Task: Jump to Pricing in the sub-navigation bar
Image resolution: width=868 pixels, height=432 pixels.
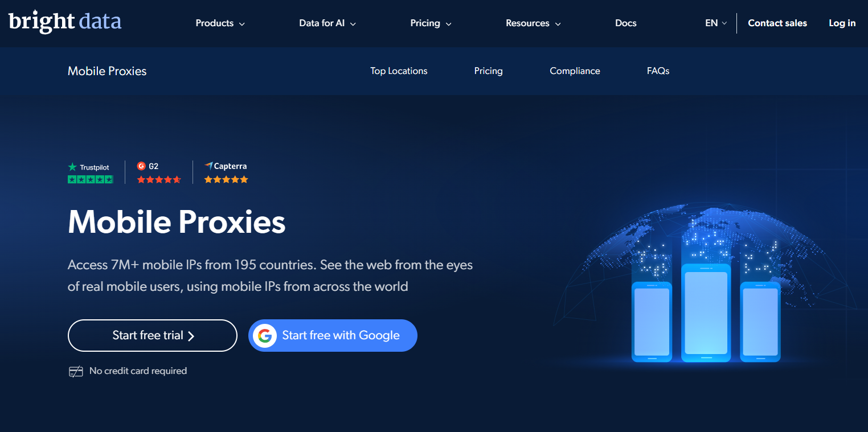Action: click(x=489, y=71)
